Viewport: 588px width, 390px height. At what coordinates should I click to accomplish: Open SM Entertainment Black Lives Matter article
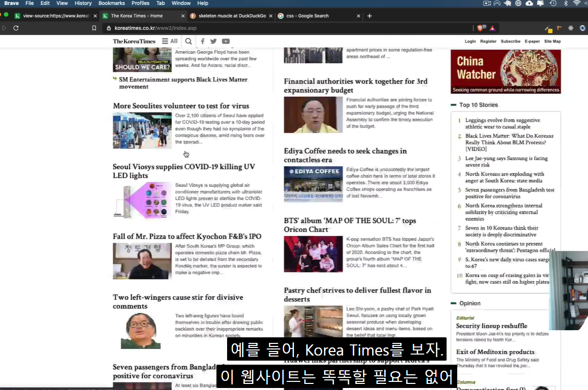(183, 83)
